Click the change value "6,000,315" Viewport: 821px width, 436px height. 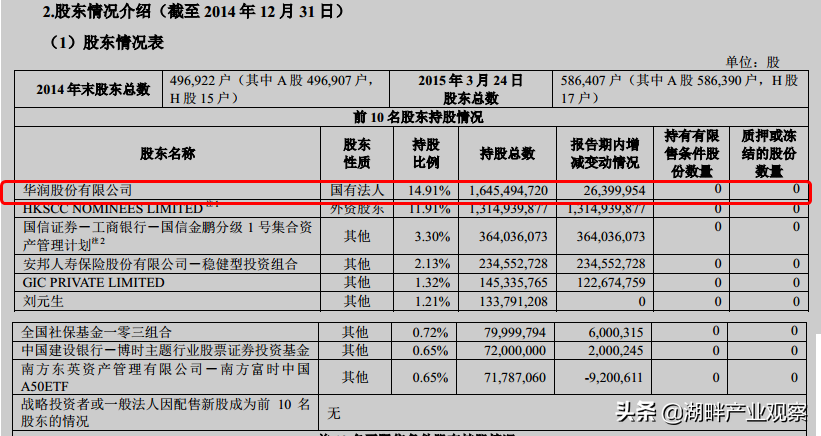pos(616,332)
